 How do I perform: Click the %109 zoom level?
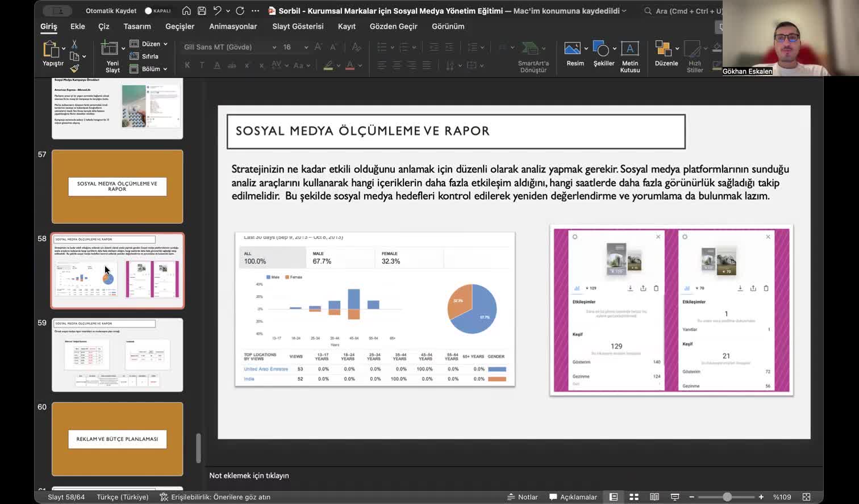pyautogui.click(x=782, y=497)
